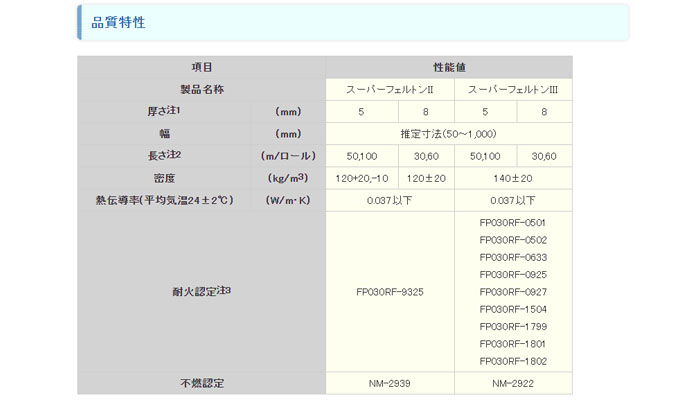Click the NM-2922 noncombustible certification

[x=513, y=382]
